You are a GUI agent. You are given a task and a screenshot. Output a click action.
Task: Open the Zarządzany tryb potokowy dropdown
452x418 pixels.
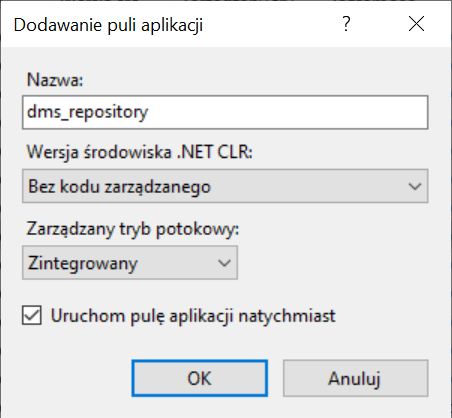click(130, 263)
